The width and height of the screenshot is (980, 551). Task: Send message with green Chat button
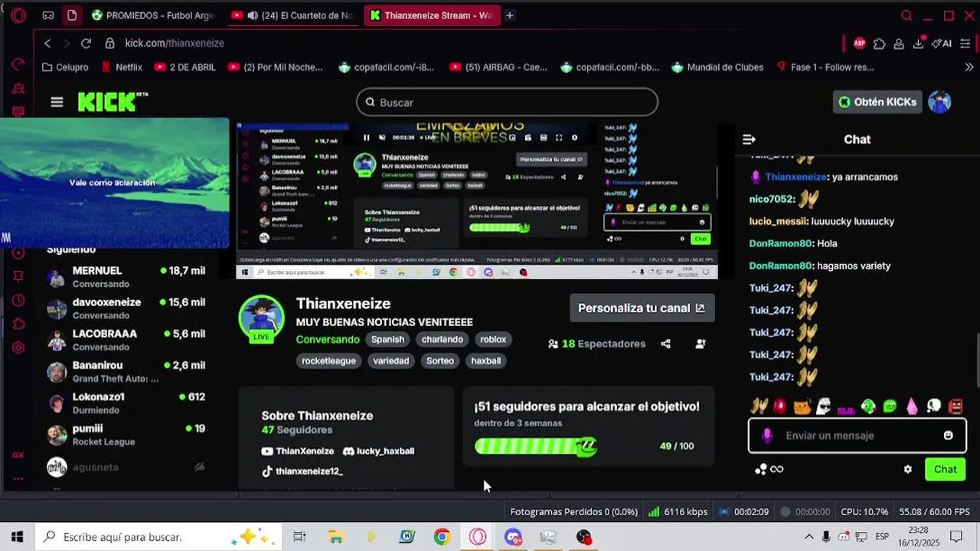click(x=945, y=469)
